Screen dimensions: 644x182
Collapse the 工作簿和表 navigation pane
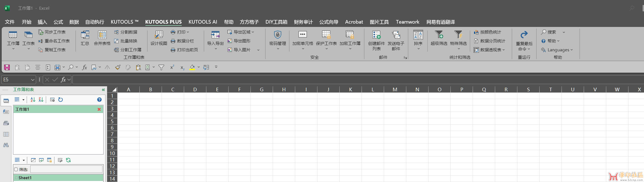click(103, 90)
